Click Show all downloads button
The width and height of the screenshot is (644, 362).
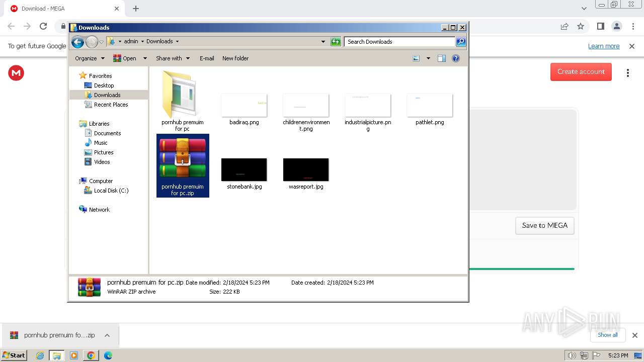[x=608, y=335]
